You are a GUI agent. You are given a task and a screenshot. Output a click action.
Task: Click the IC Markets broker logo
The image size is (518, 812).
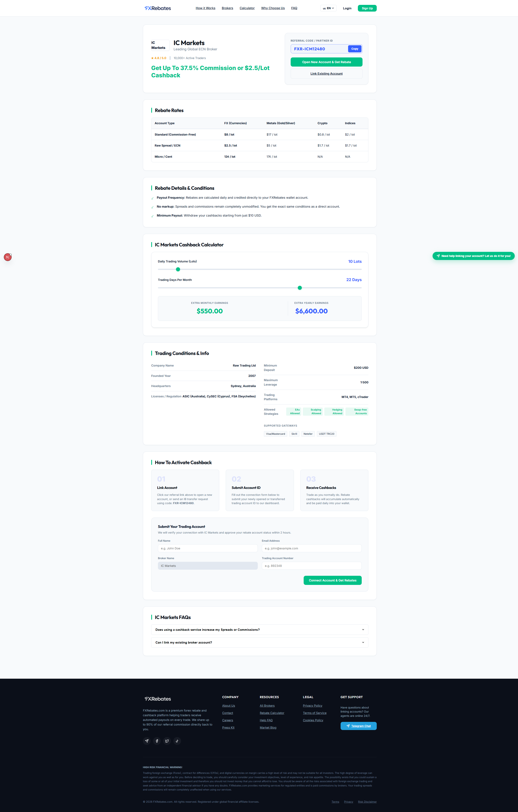[160, 45]
